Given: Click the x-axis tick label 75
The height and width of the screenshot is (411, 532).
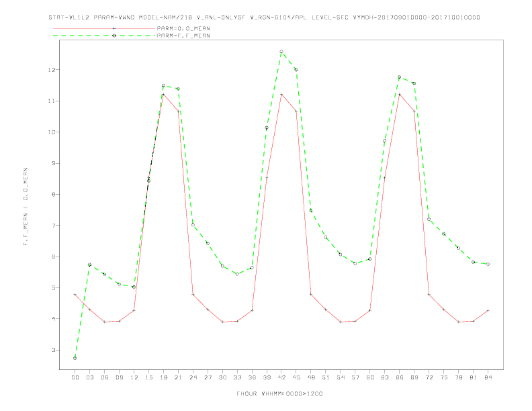Looking at the screenshot, I should click(444, 377).
